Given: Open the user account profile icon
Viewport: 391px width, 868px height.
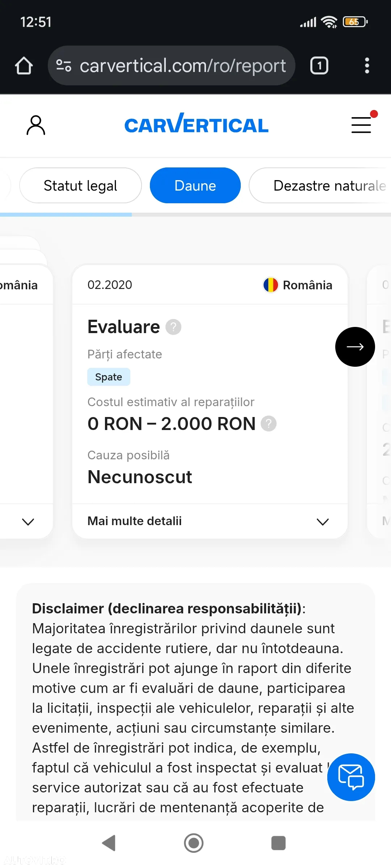Looking at the screenshot, I should click(36, 125).
